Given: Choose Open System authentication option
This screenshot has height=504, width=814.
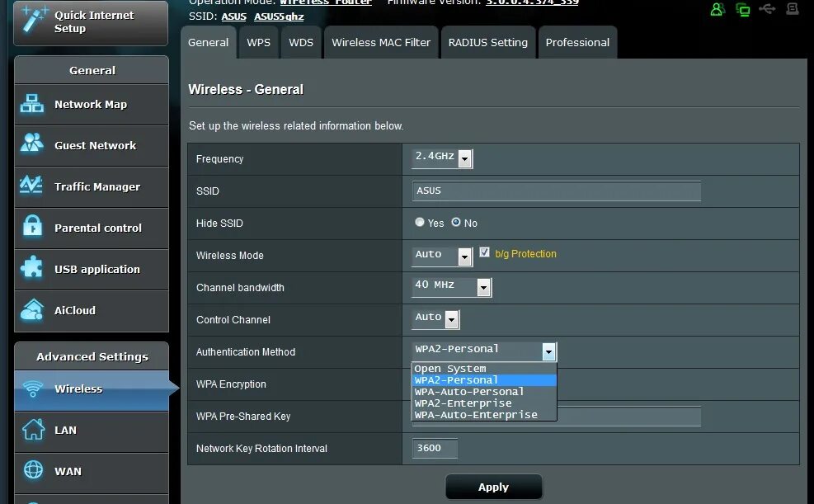Looking at the screenshot, I should click(x=484, y=369).
